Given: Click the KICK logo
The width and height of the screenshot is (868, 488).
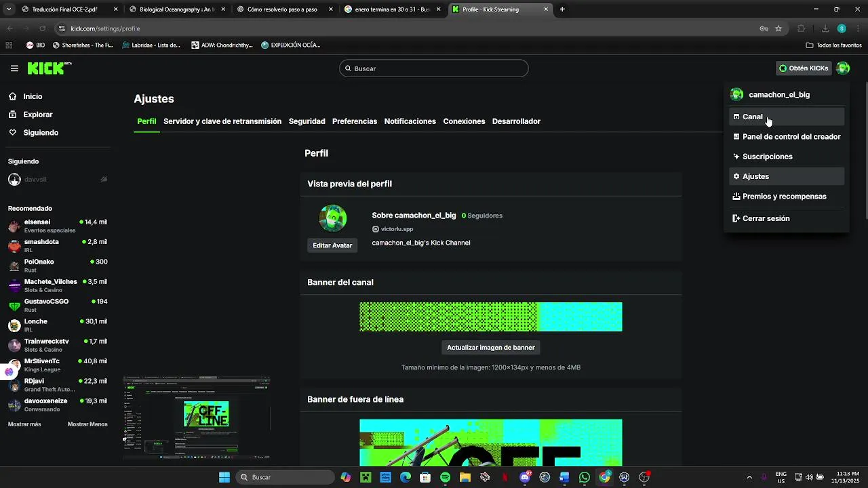Looking at the screenshot, I should click(49, 68).
